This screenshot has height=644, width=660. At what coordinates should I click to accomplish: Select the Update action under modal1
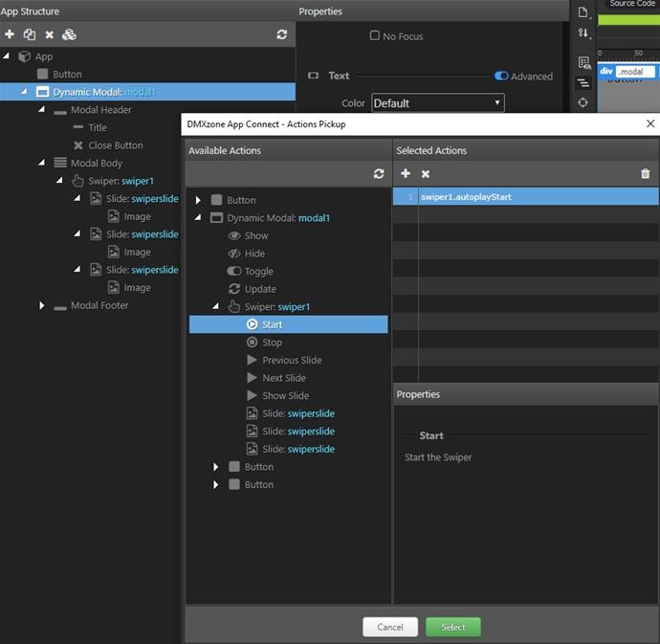[253, 289]
